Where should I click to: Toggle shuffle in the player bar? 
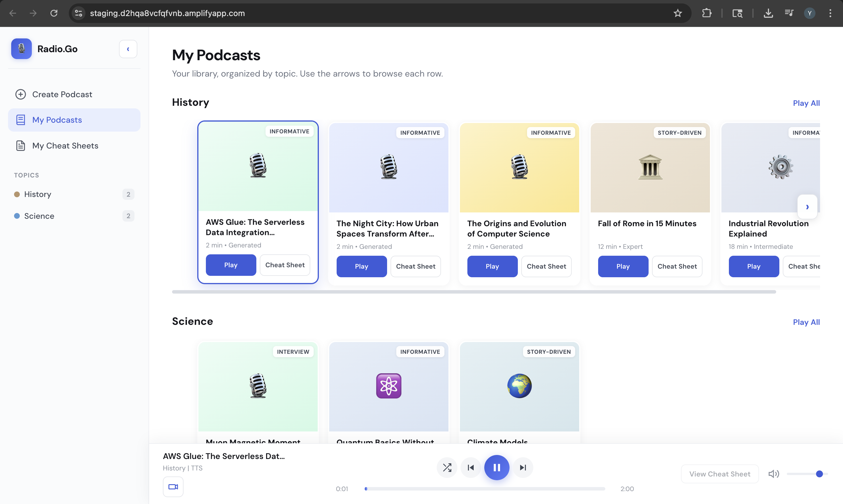pyautogui.click(x=447, y=468)
